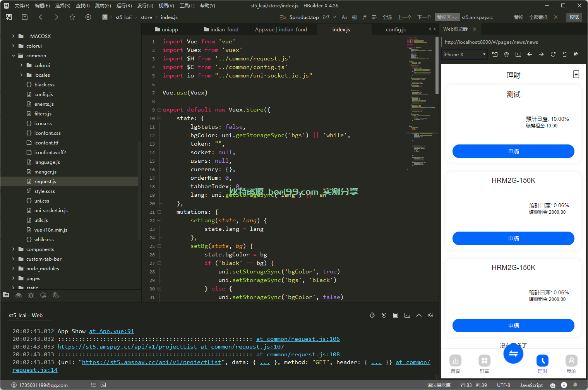The height and width of the screenshot is (390, 588).
Task: Click the console clear X icon
Action: [430, 315]
